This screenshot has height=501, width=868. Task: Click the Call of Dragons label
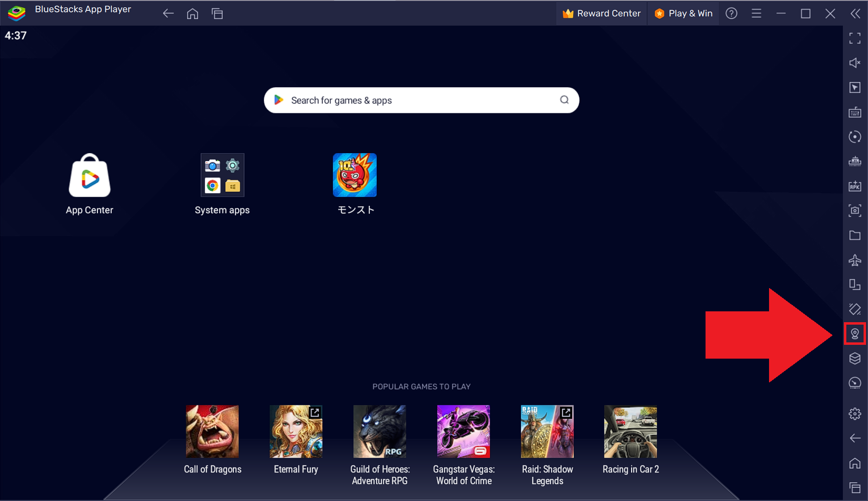[213, 469]
